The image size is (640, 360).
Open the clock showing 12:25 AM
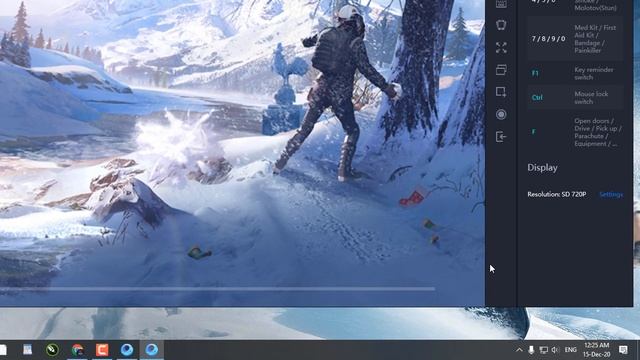point(597,350)
